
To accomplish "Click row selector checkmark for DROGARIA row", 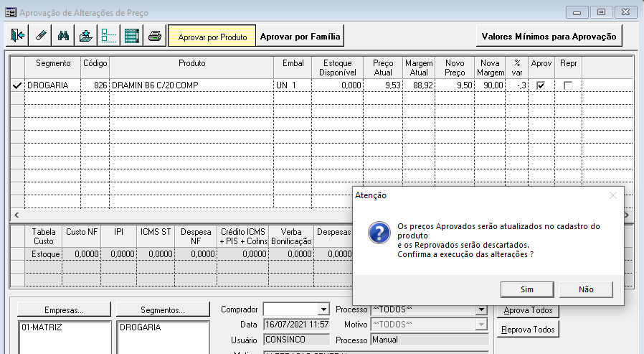I will coord(17,85).
